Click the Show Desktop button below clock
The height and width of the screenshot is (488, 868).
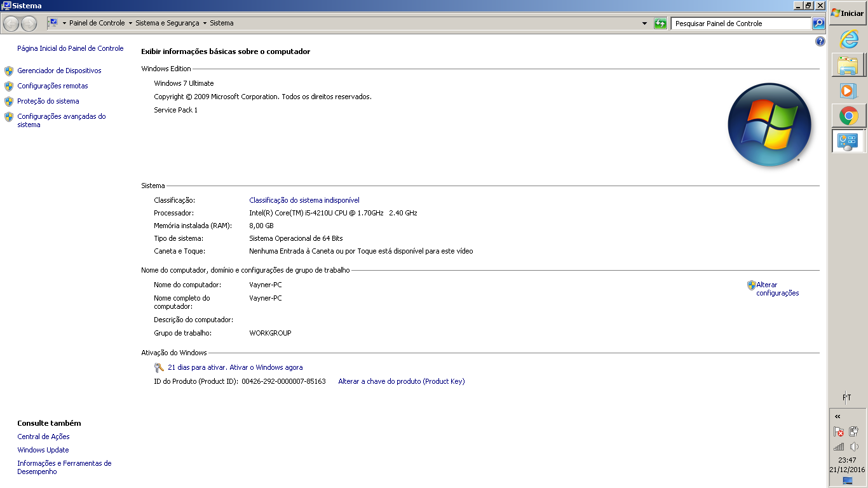[x=848, y=481]
